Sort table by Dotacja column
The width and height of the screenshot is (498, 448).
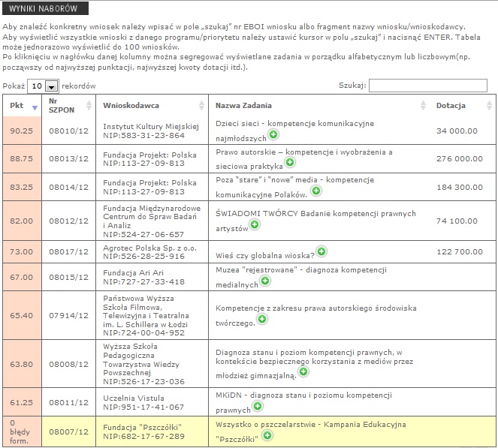click(463, 106)
